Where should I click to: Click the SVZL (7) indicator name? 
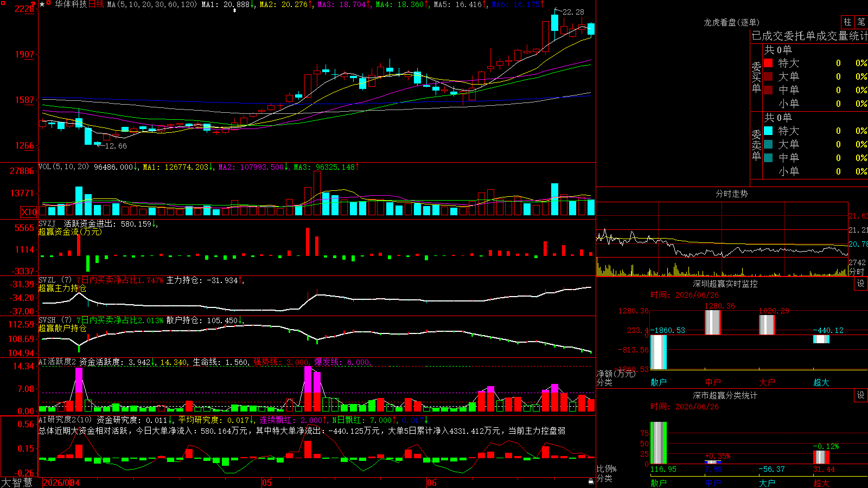click(x=55, y=280)
